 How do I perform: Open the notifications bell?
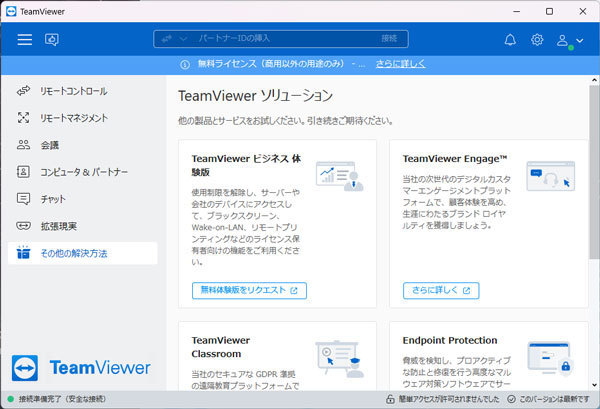tap(510, 39)
